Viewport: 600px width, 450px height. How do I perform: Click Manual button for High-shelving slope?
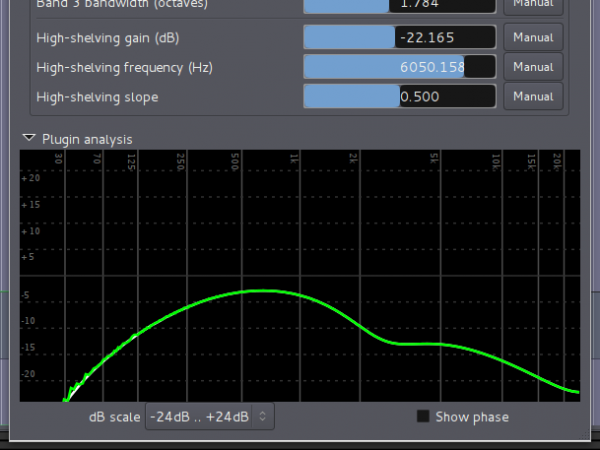pyautogui.click(x=533, y=96)
